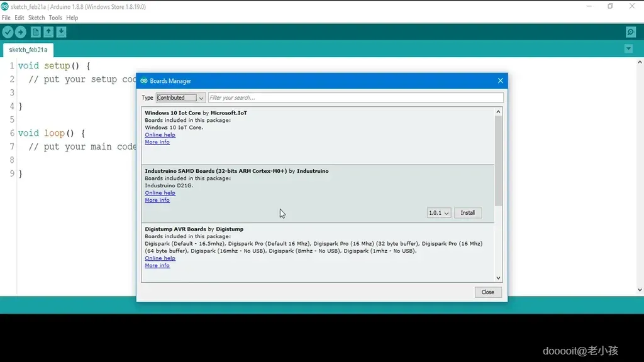
Task: Click the Boards Manager list scroll down arrow
Action: pyautogui.click(x=498, y=278)
